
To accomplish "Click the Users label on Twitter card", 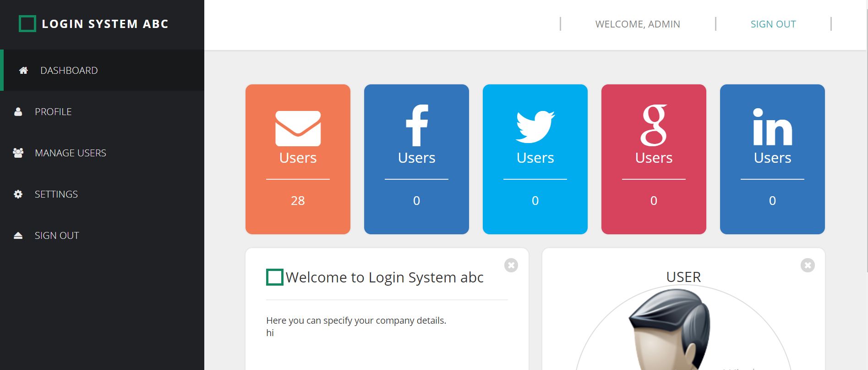I will pyautogui.click(x=535, y=158).
